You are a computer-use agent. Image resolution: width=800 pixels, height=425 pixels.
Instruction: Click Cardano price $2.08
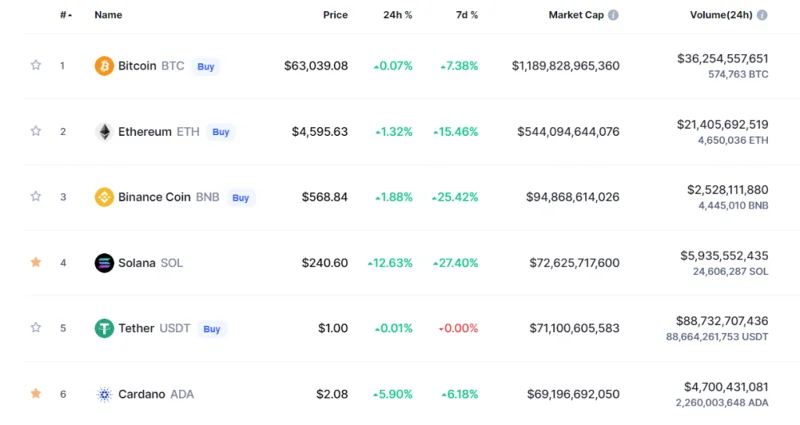coord(332,394)
